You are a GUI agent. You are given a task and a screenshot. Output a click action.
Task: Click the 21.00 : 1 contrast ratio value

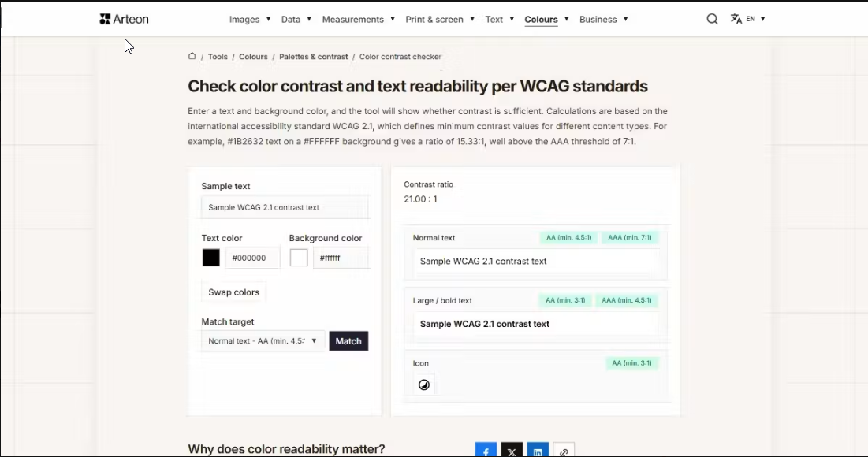pos(420,199)
